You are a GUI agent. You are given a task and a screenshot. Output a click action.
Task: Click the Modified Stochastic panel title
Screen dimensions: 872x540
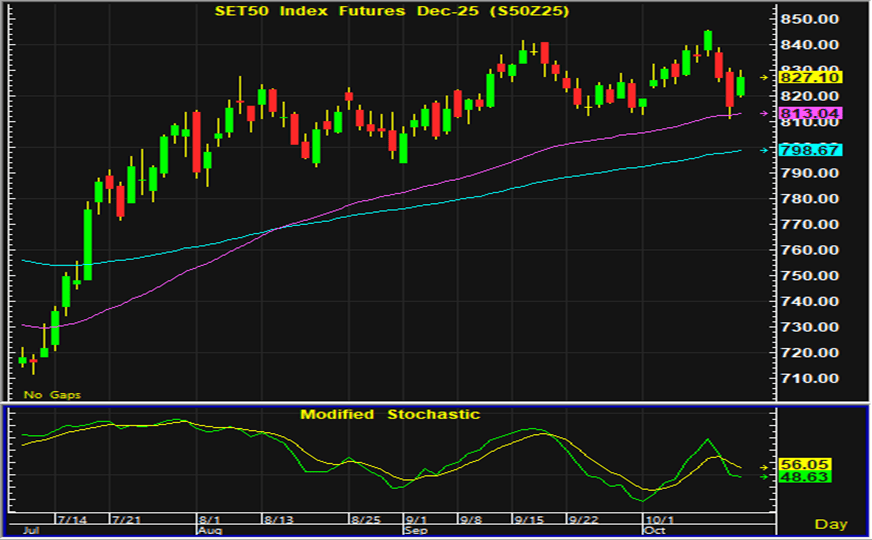click(390, 414)
